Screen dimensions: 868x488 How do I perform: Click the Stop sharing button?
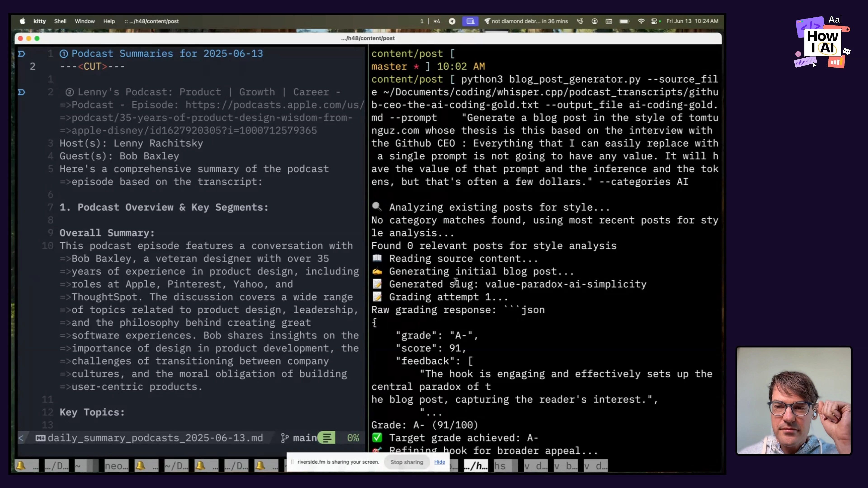[407, 462]
